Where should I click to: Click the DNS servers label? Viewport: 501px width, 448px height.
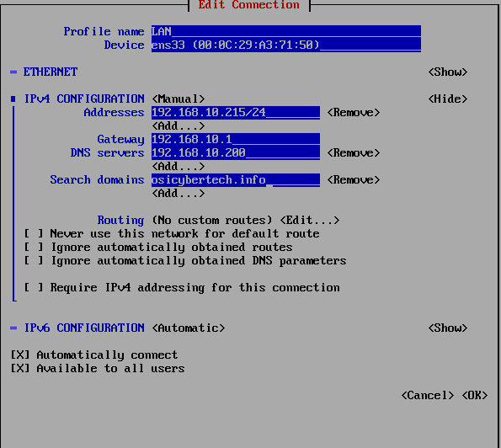point(108,152)
